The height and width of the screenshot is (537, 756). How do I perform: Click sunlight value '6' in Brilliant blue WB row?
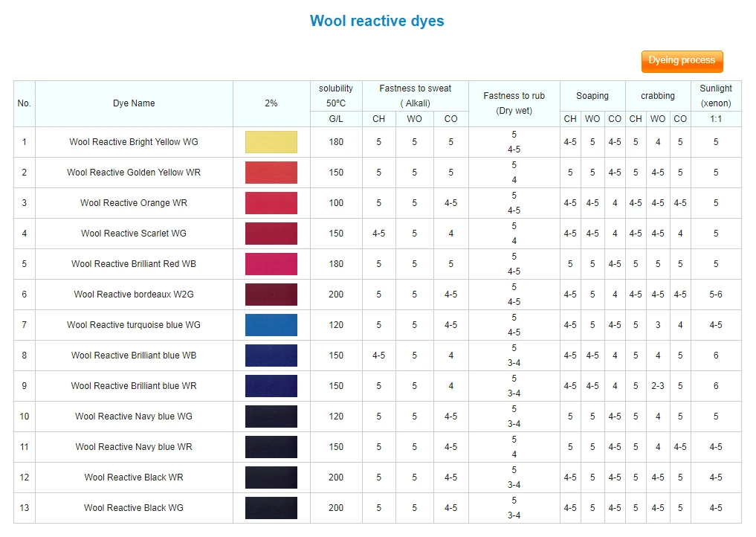[x=716, y=355]
